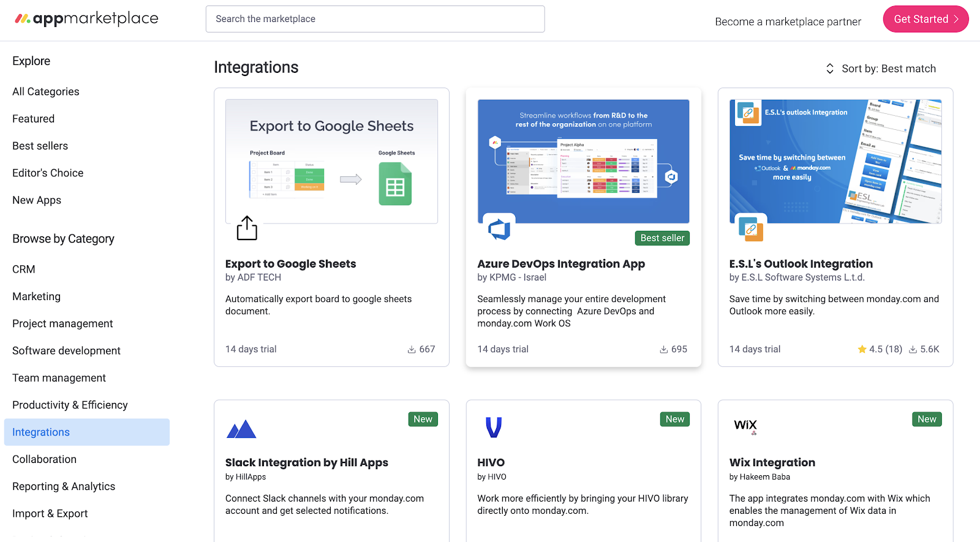Click the star rating icon on E.S.L card
The width and height of the screenshot is (980, 542).
862,349
